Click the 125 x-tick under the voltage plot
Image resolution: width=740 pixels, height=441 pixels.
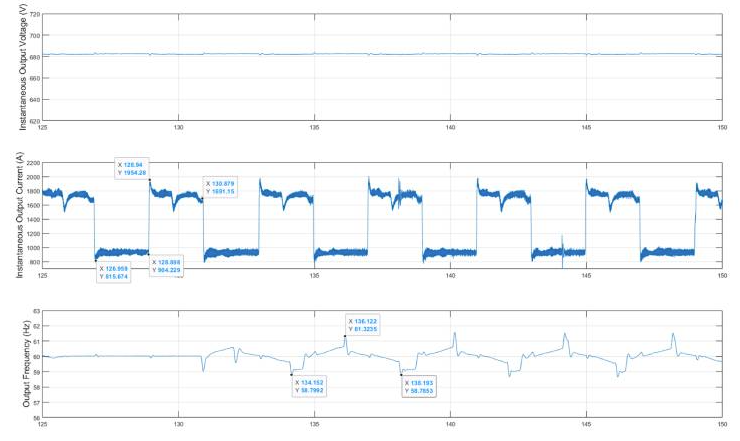point(43,128)
